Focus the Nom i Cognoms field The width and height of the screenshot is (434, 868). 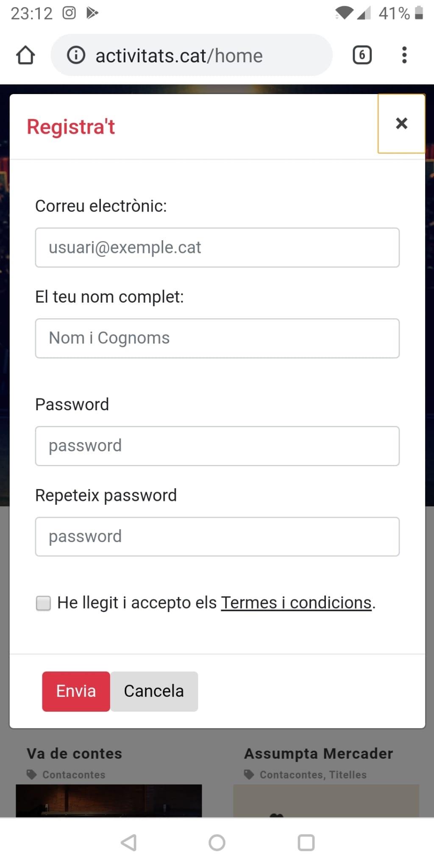pos(217,338)
